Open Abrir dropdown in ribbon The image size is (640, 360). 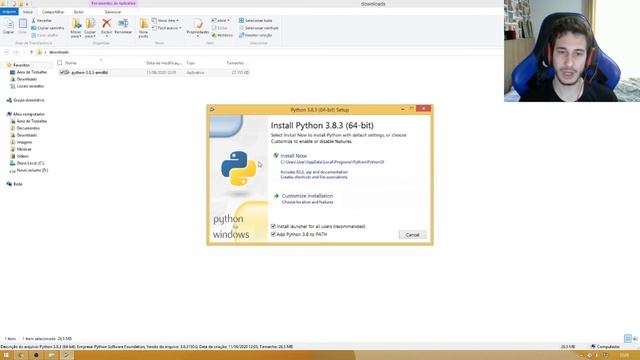[220, 20]
